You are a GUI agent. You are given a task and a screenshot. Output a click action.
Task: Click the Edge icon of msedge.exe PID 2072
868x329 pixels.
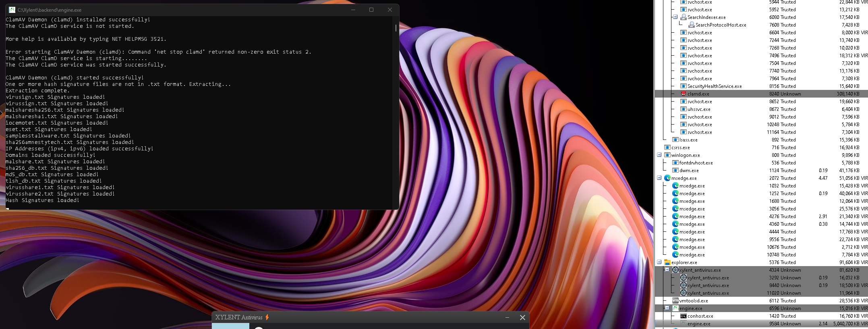(x=667, y=178)
